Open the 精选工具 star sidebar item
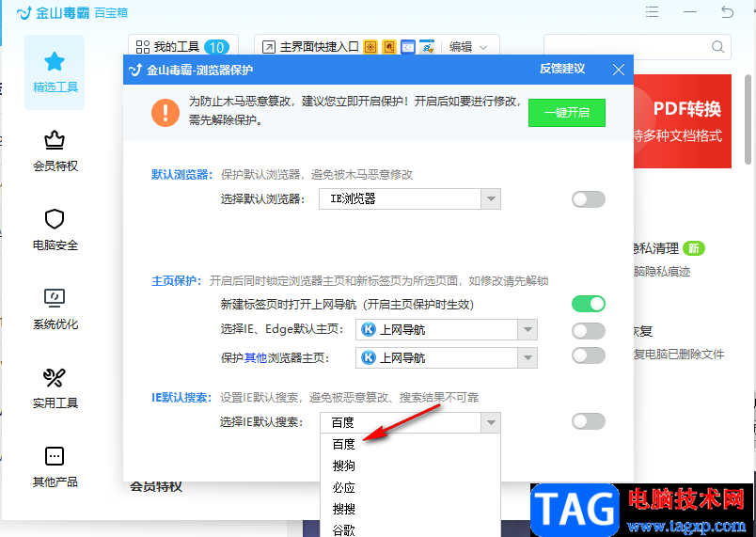Viewport: 756px width, 537px height. [55, 72]
